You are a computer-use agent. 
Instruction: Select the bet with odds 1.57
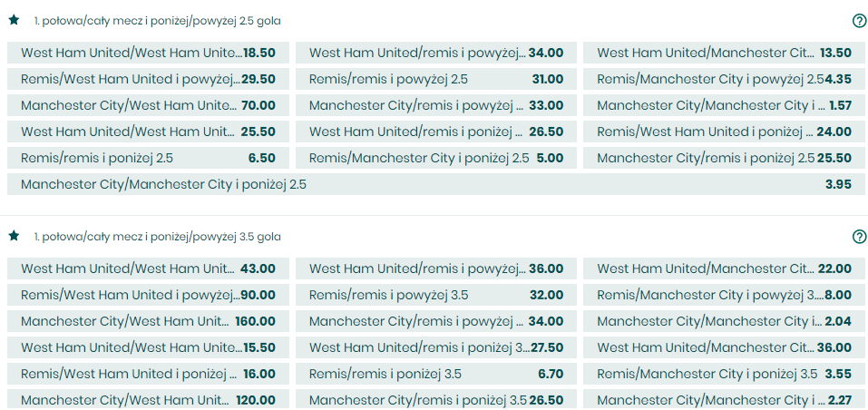coord(724,106)
